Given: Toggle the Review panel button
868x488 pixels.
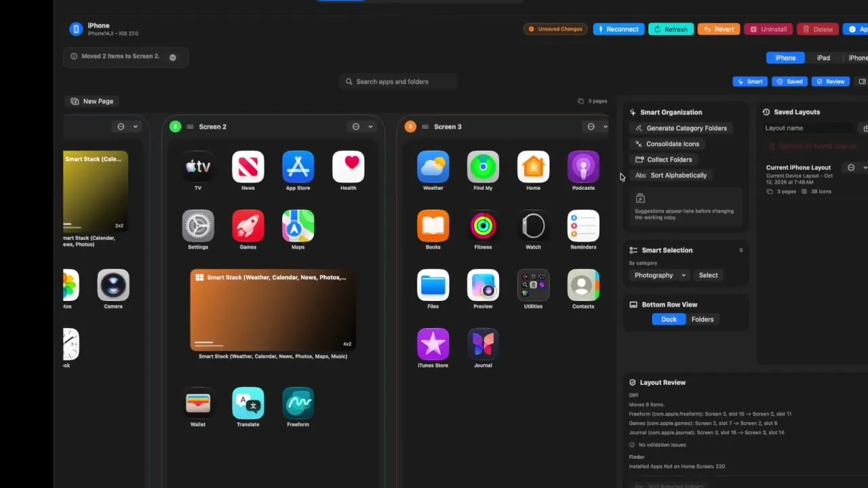Looking at the screenshot, I should pyautogui.click(x=830, y=81).
